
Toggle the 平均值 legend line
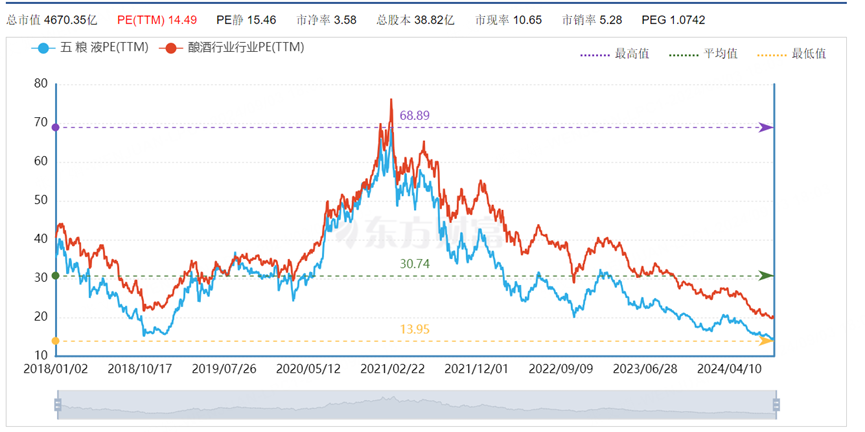click(x=703, y=54)
